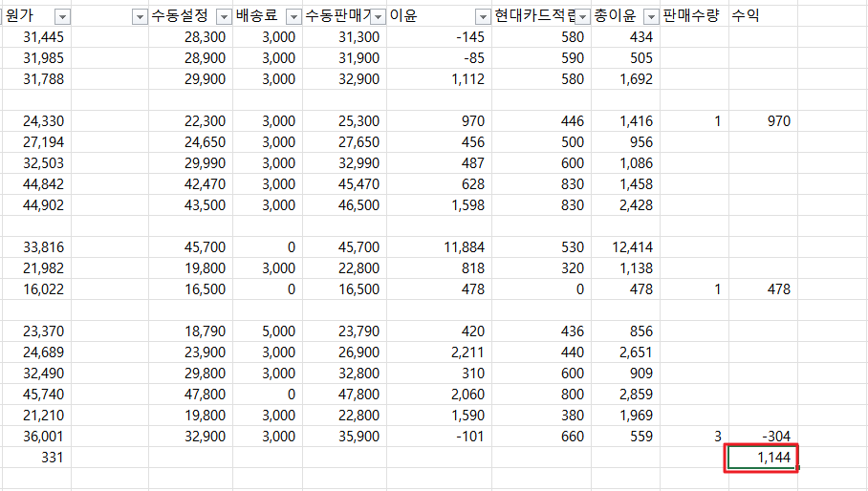Viewport: 868px width, 491px height.
Task: Click cell showing 42,470
Action: 190,184
